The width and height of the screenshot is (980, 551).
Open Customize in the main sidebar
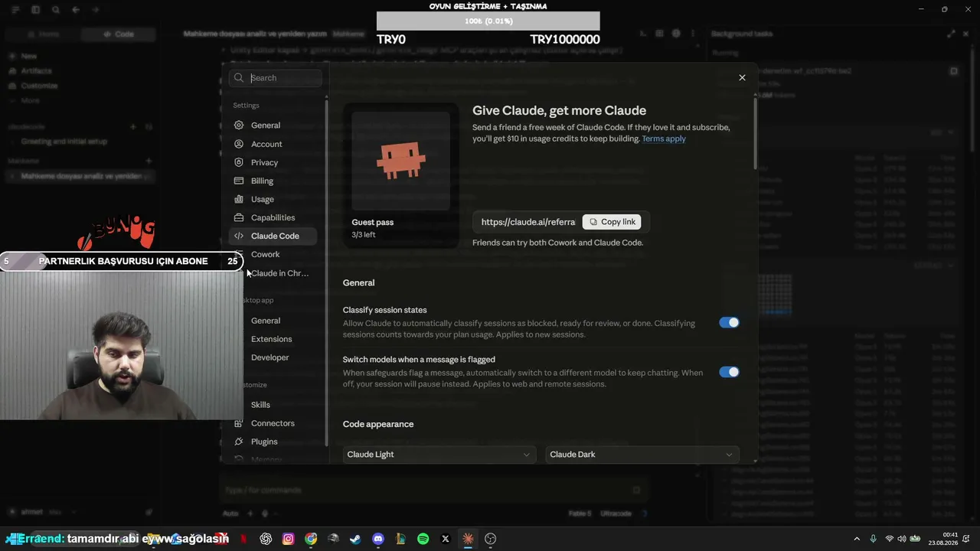(x=38, y=86)
